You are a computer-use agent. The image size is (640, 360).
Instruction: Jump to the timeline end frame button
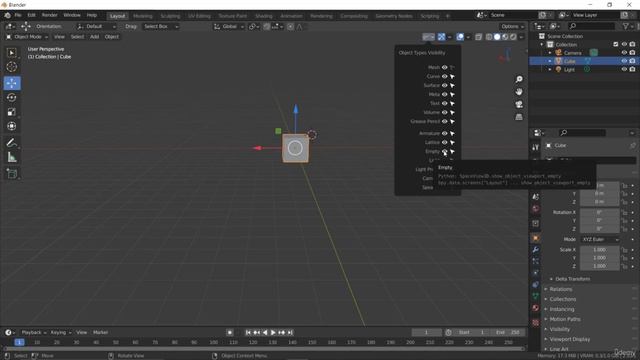pyautogui.click(x=290, y=333)
